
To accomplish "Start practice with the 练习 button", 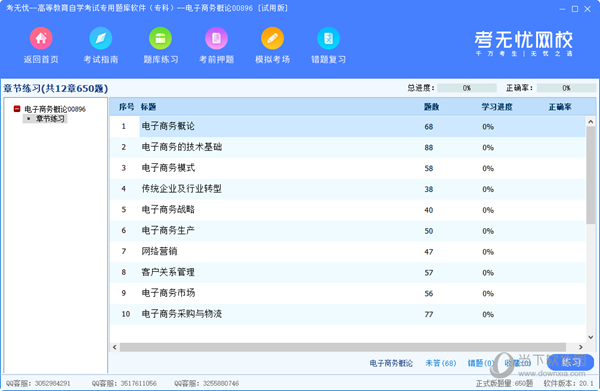I will coord(571,362).
